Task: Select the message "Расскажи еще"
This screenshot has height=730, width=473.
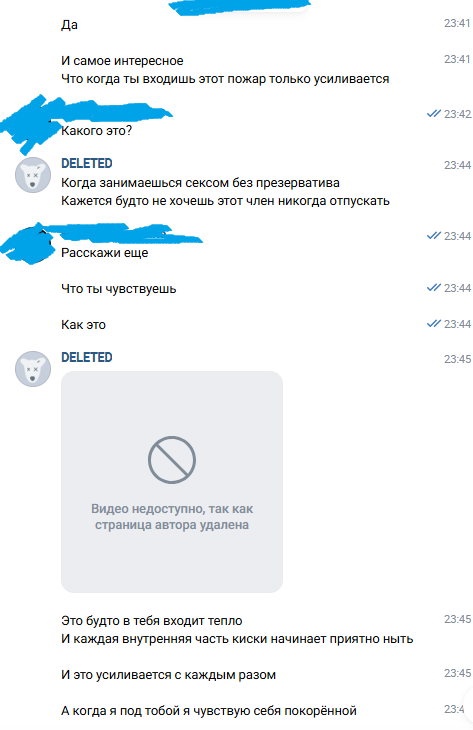Action: coord(105,253)
